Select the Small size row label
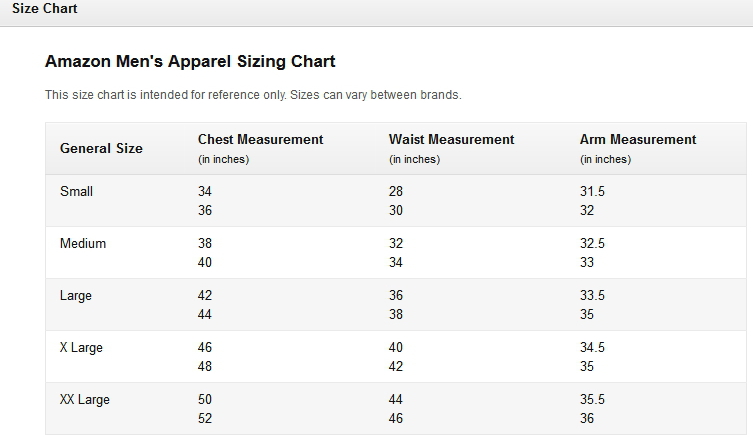Image resolution: width=753 pixels, height=445 pixels. click(76, 192)
